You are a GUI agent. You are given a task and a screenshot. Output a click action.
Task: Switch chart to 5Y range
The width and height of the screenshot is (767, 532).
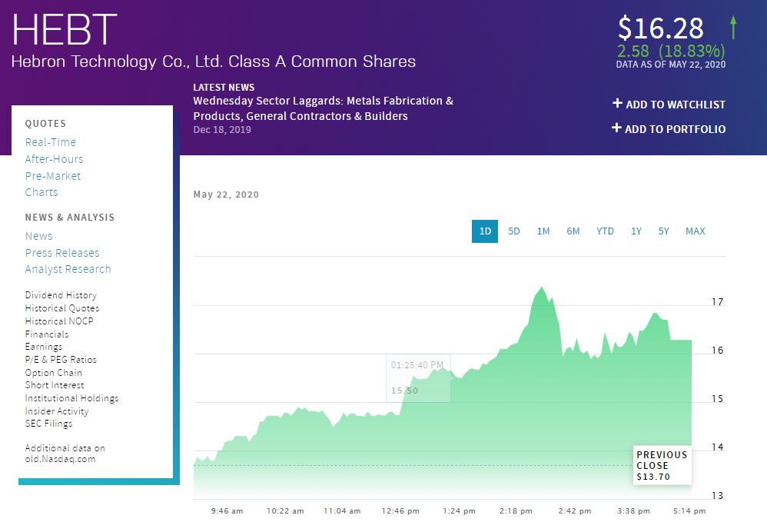(663, 231)
